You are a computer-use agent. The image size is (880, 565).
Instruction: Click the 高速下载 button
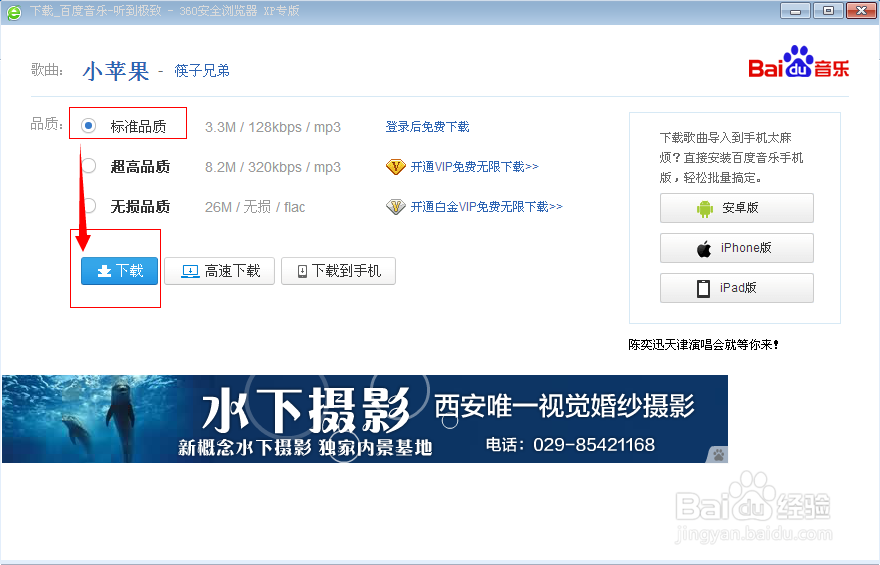[x=219, y=271]
